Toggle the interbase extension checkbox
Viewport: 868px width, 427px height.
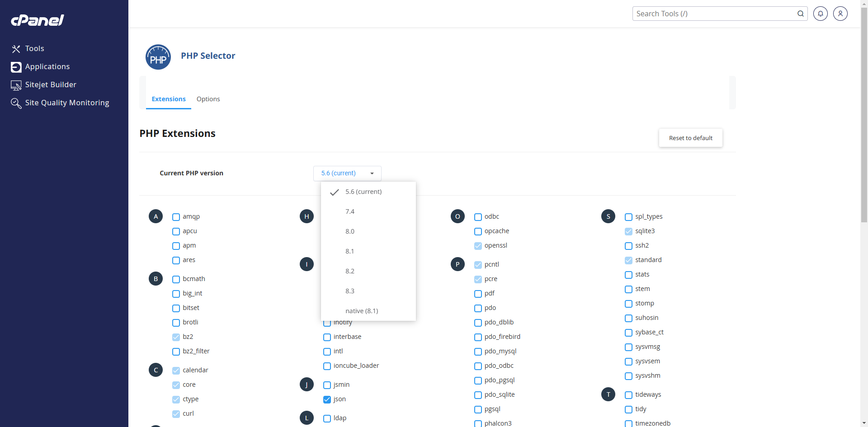point(327,337)
